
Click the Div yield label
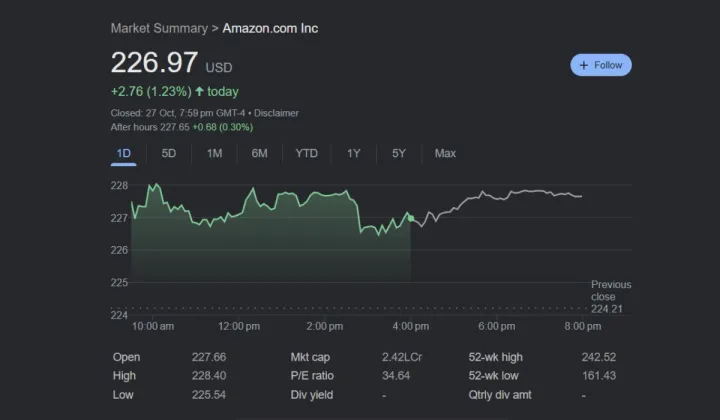[312, 395]
